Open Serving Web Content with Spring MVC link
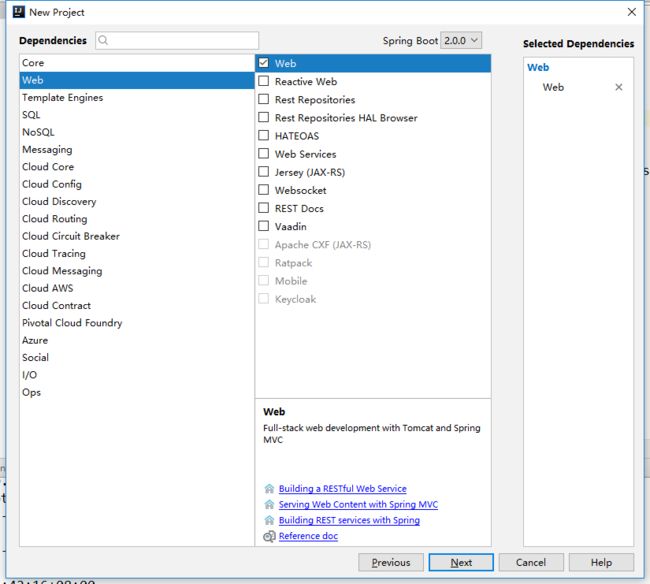The image size is (650, 584). click(x=358, y=504)
